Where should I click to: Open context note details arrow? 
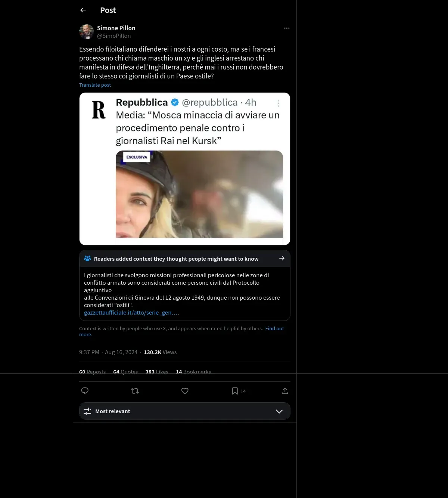click(x=282, y=259)
